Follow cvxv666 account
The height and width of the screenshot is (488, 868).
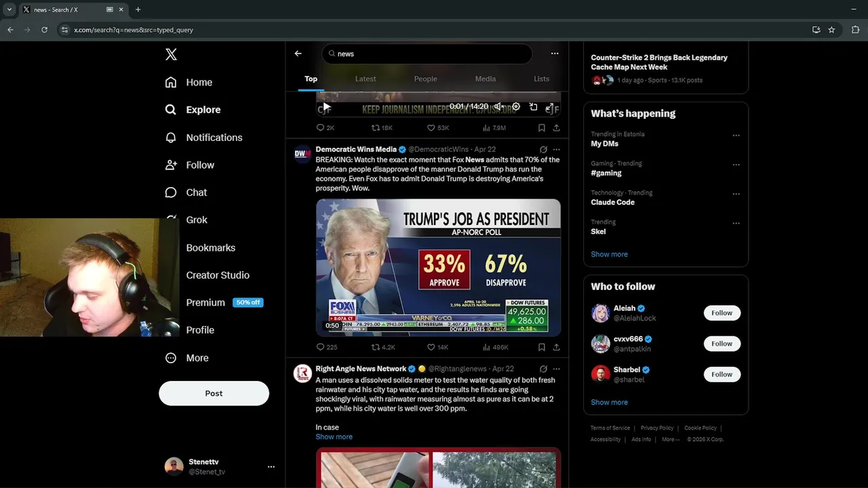point(722,344)
